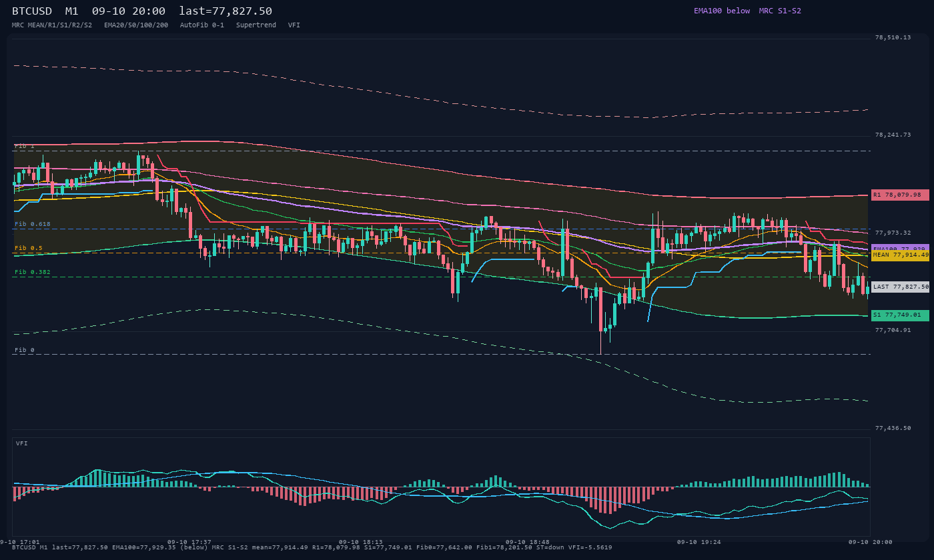Click the 'Fib 0.382' level label
Image resolution: width=934 pixels, height=560 pixels.
pos(33,272)
